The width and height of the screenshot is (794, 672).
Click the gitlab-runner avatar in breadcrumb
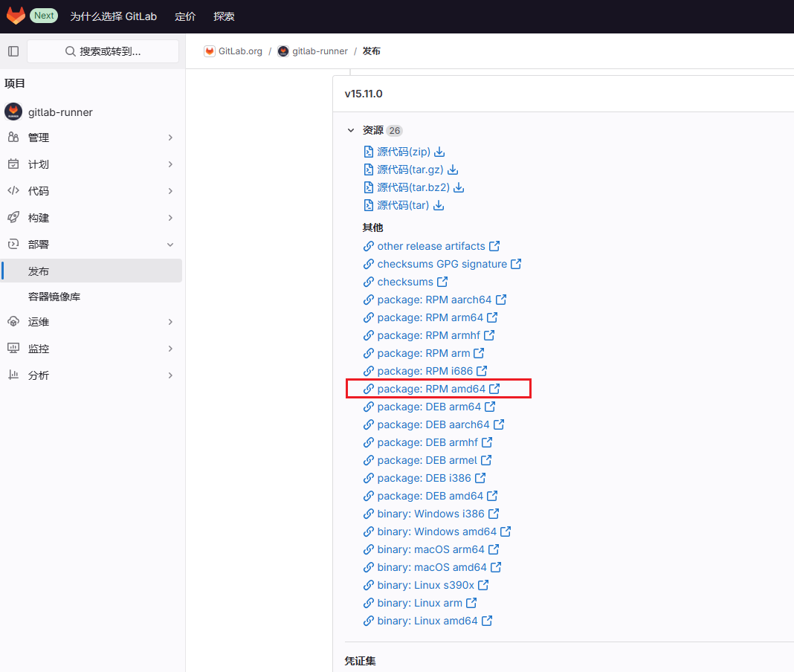tap(283, 51)
